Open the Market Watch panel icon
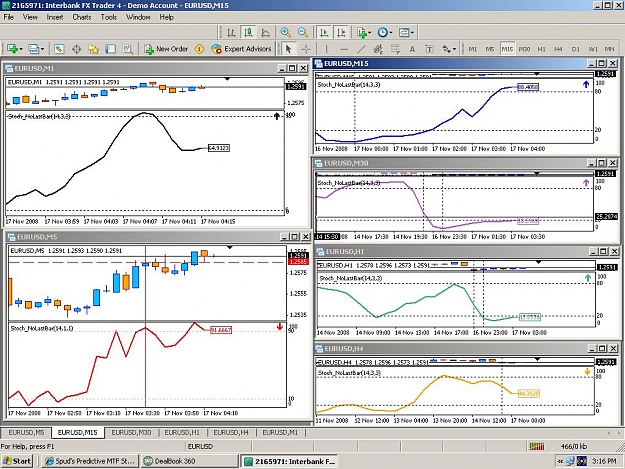 (59, 49)
